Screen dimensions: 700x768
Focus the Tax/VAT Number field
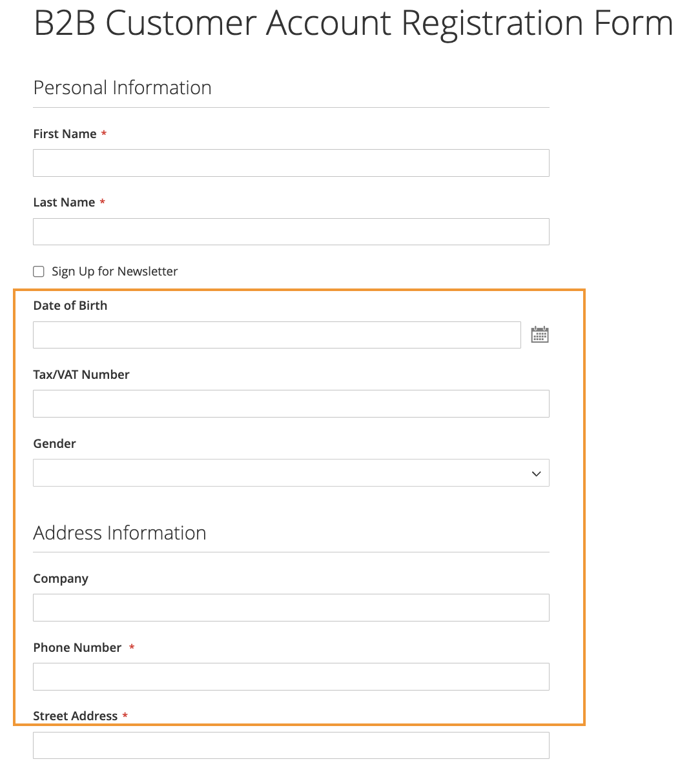(x=291, y=403)
